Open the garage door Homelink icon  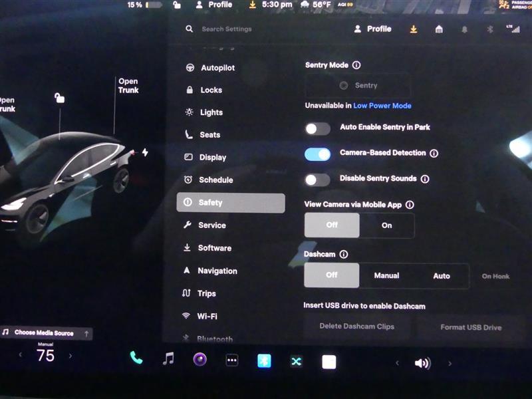point(438,29)
